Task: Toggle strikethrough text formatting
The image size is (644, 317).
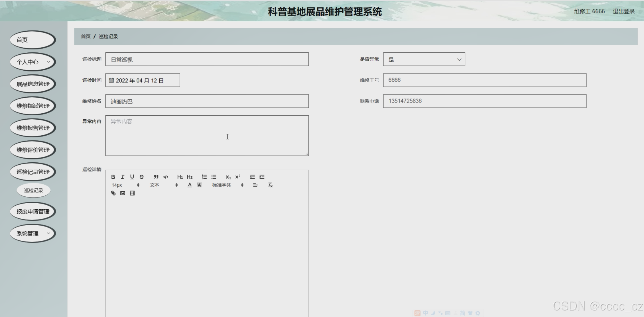Action: [x=142, y=177]
